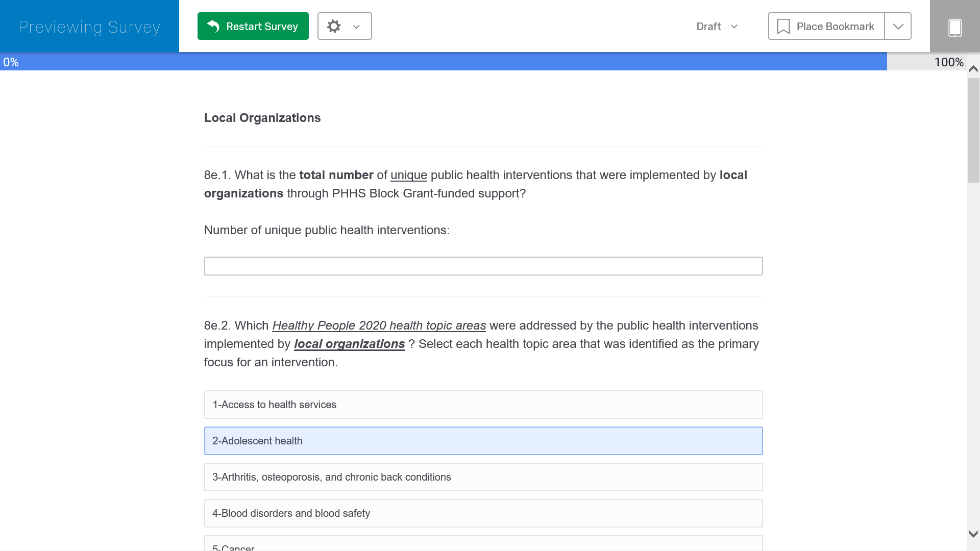Open Healthy People 2020 health topic areas link

[x=379, y=325]
